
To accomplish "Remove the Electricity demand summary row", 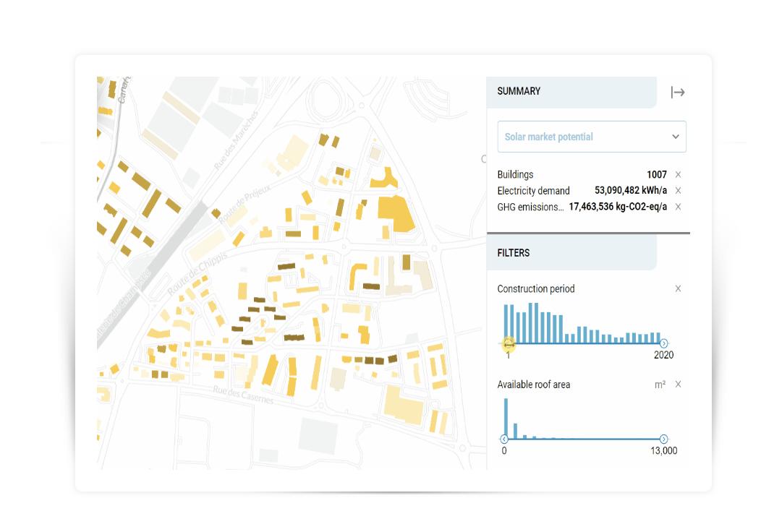I will (678, 191).
